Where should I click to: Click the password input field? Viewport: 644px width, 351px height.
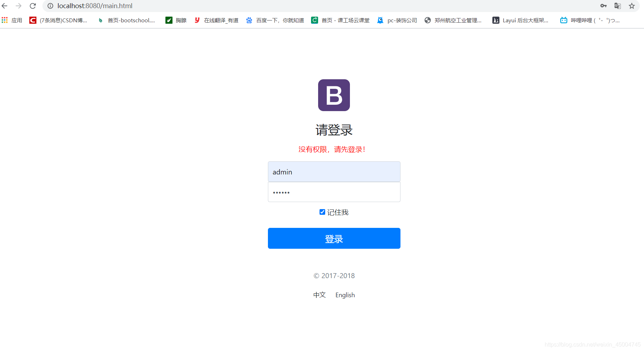tap(334, 192)
